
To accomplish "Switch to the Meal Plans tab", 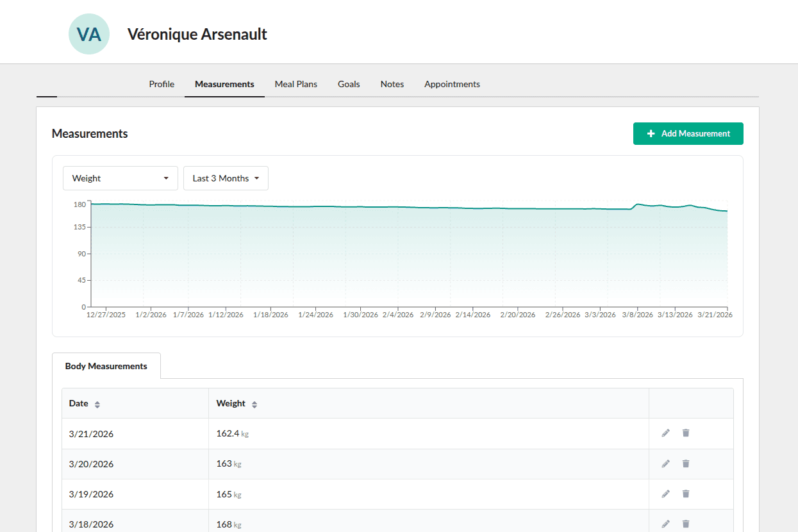I will [295, 84].
